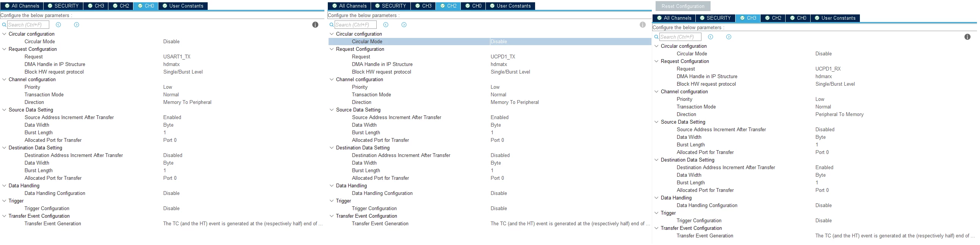This screenshot has width=980, height=245.
Task: Select the USART1_TX request value
Action: pyautogui.click(x=177, y=57)
